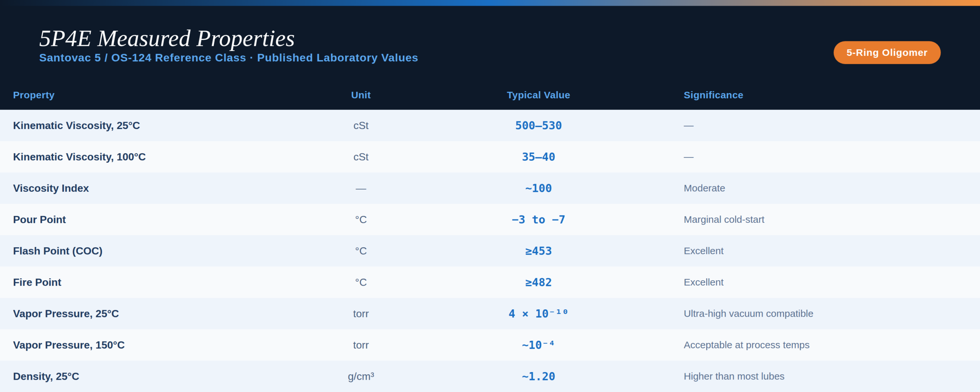Click °C unit in the Fire Point row

pos(361,283)
